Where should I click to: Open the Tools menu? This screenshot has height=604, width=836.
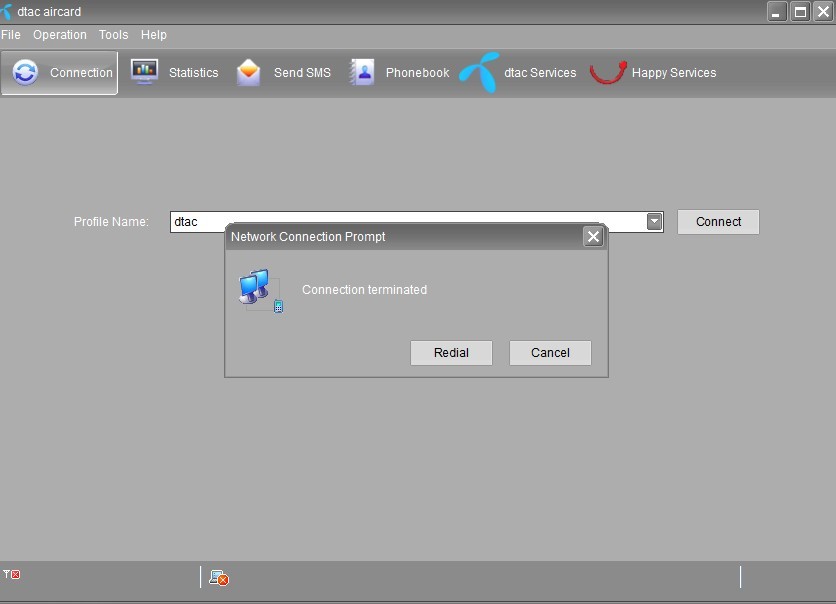[114, 35]
